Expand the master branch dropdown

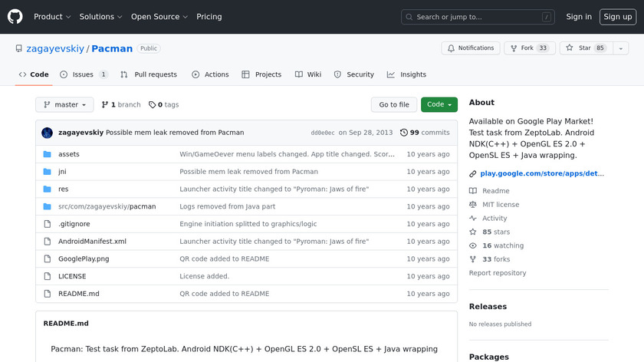[x=64, y=105]
